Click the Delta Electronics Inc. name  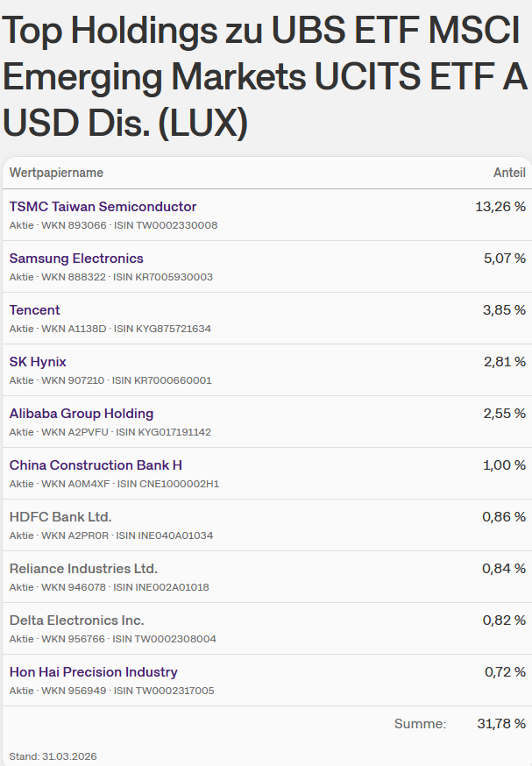(x=77, y=621)
